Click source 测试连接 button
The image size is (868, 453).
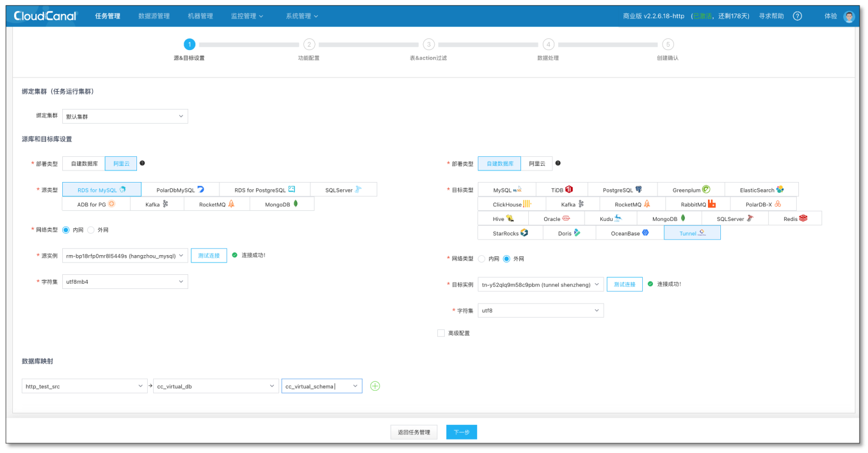(x=209, y=256)
